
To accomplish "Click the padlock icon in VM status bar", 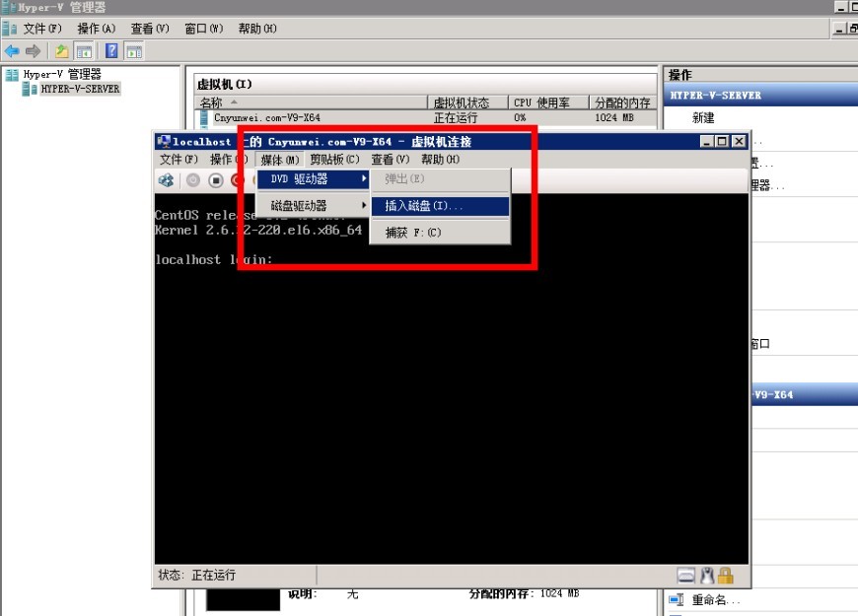I will [x=726, y=576].
